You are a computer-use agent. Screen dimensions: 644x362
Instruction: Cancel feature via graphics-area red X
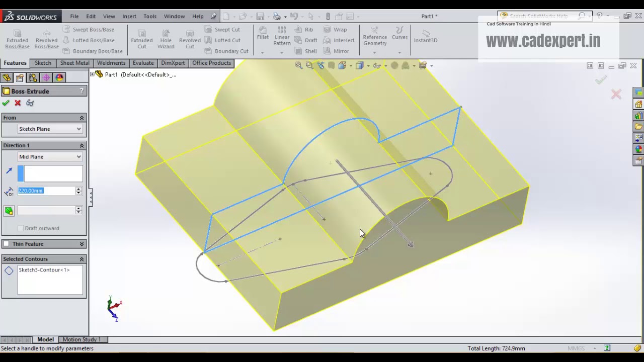click(616, 95)
